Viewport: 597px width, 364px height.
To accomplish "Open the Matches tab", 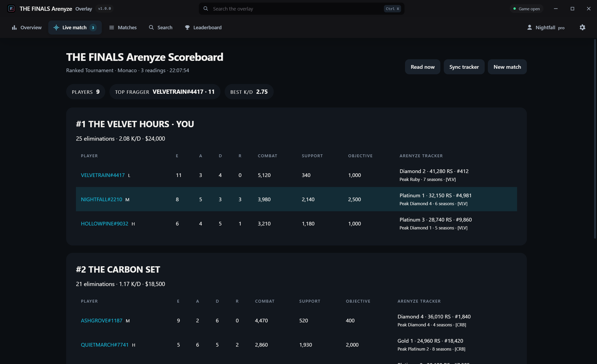I will [x=123, y=27].
